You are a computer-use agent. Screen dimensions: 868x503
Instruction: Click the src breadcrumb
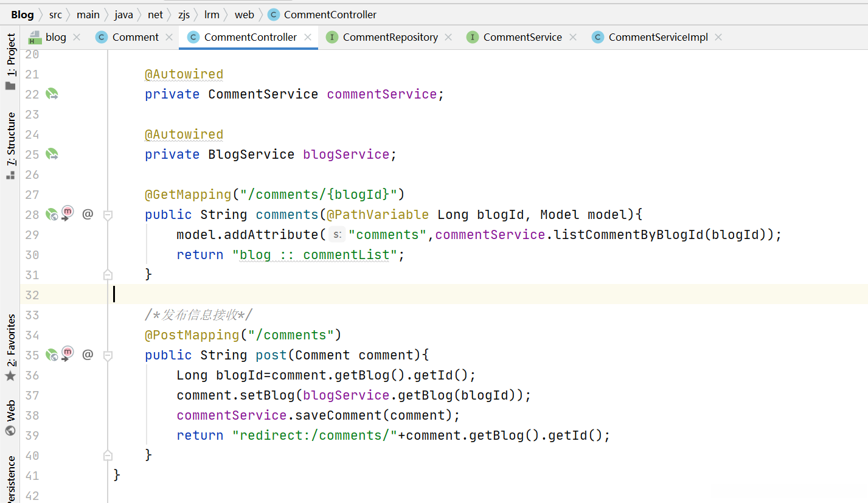55,15
